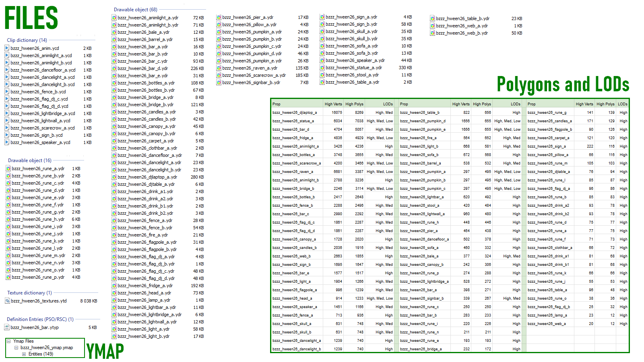
Task: Select the Drawable object (68) group header
Action: pos(136,10)
